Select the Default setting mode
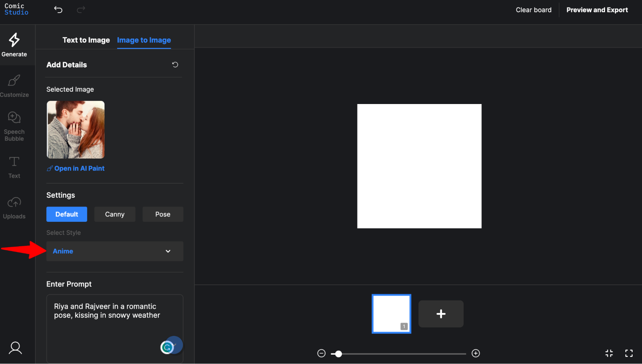Viewport: 642px width, 364px height. (x=67, y=214)
